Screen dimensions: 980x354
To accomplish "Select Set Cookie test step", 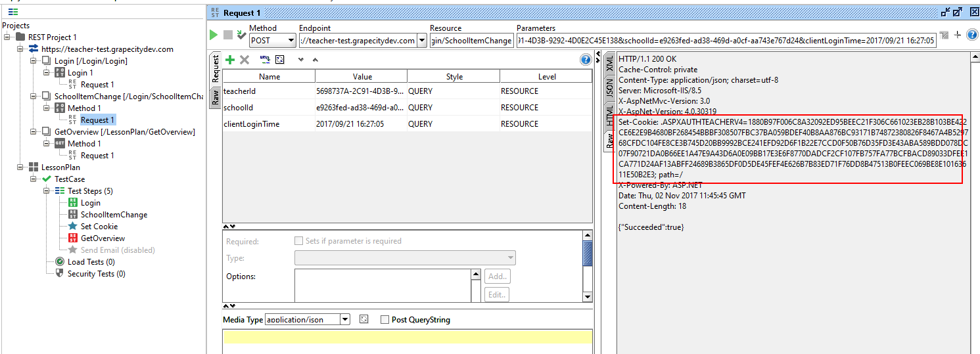I will [99, 227].
